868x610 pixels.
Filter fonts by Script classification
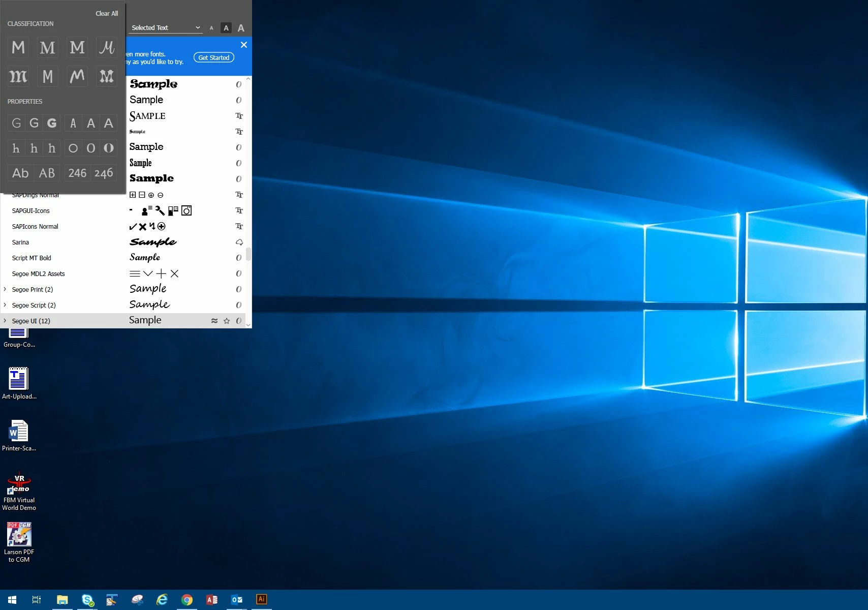pos(107,47)
